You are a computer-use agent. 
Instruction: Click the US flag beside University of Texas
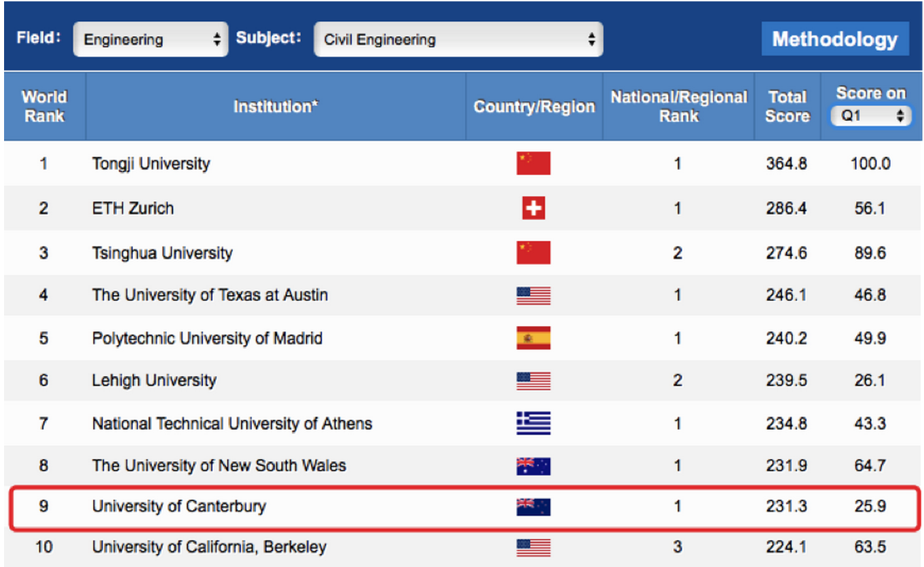533,295
